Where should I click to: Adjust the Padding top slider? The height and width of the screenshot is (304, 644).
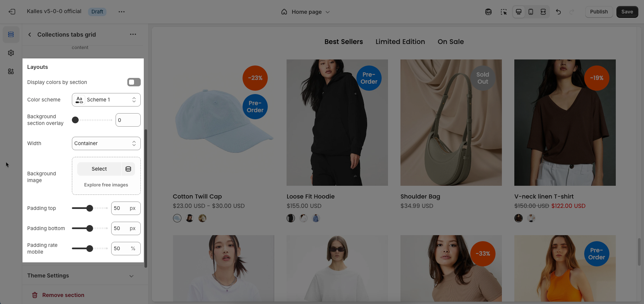90,208
